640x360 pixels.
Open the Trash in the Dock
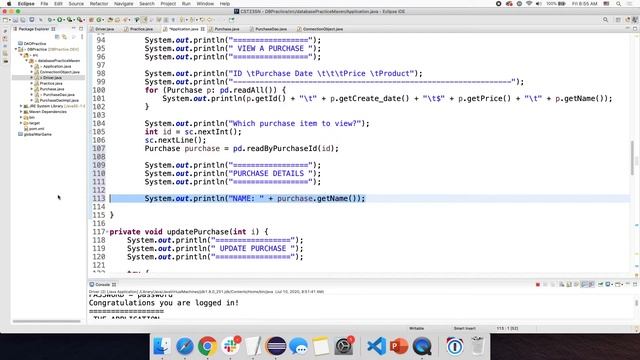coord(477,346)
